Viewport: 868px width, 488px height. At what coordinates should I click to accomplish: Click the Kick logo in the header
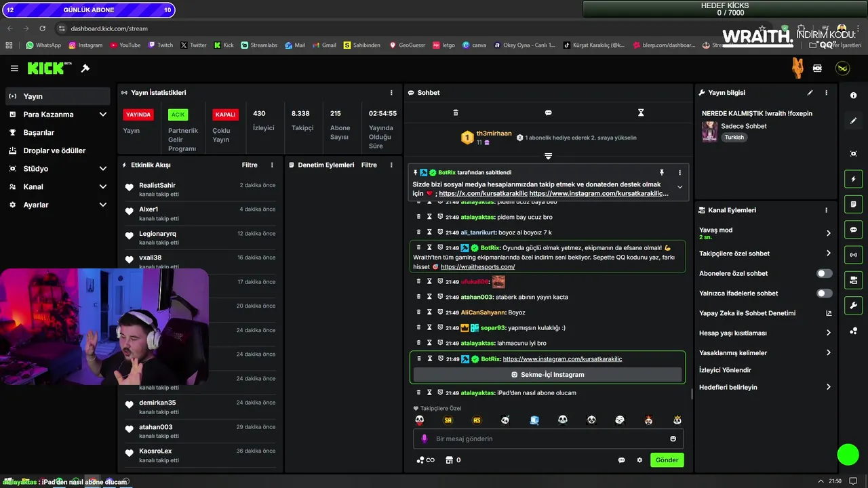tap(49, 68)
